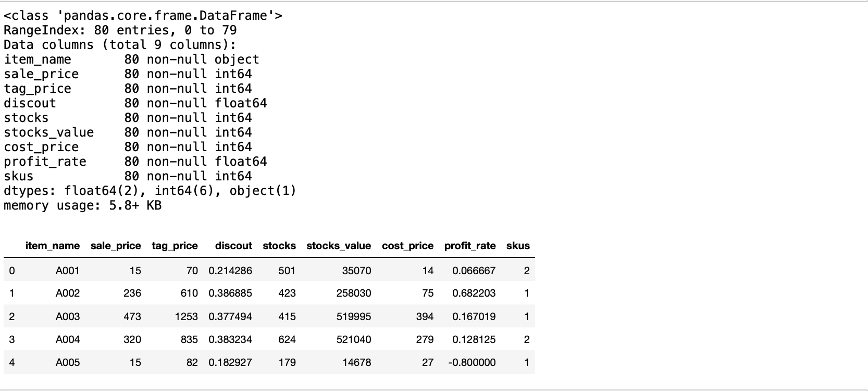Click profit_rate value -0.800000
Viewport: 868px width, 391px height.
[472, 362]
